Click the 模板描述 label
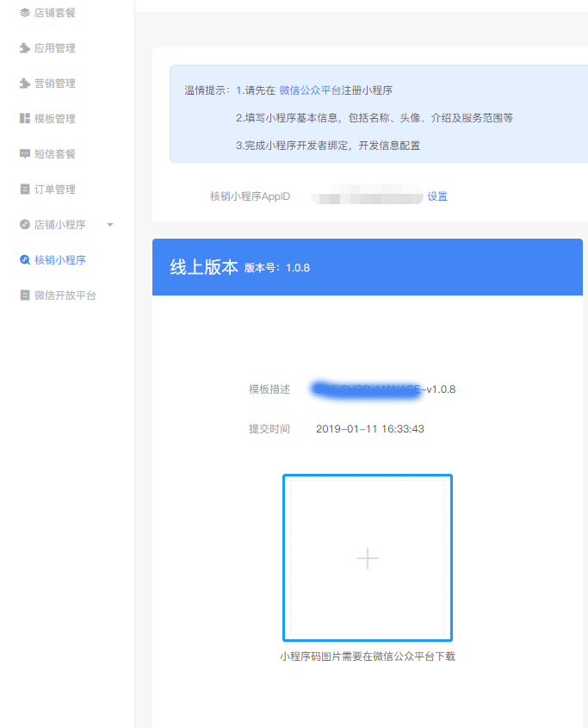Screen dimensions: 588x728 [269, 389]
